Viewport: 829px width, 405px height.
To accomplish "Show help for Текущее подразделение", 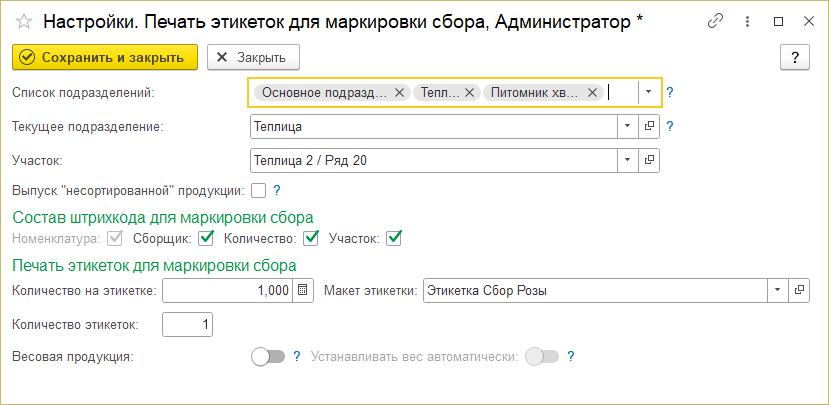I will 669,127.
